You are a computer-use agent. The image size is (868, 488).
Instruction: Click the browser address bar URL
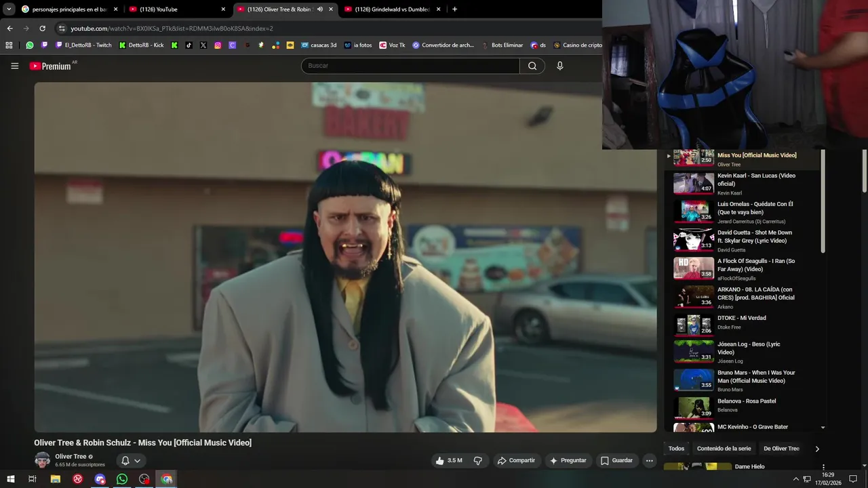172,28
